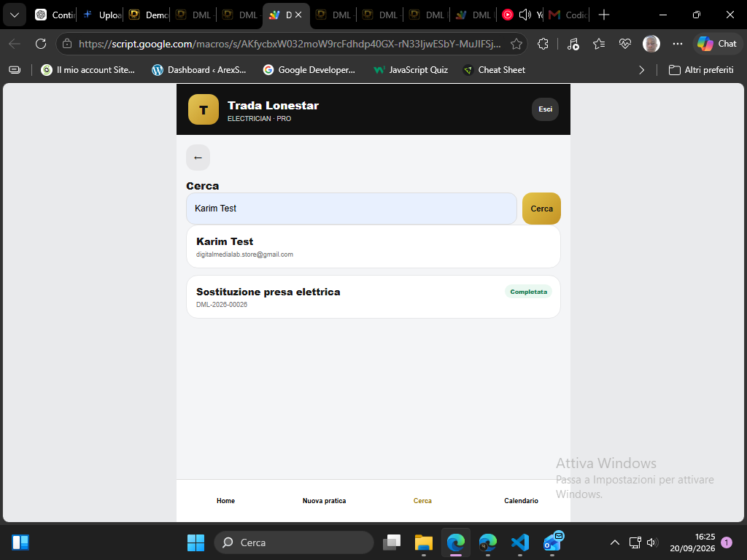Go to Home in bottom navigation
747x560 pixels.
(x=225, y=500)
